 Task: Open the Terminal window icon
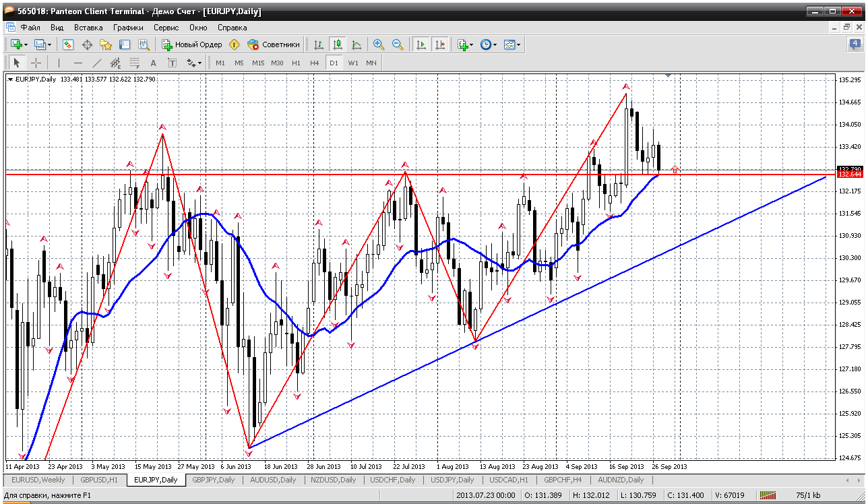click(x=125, y=44)
